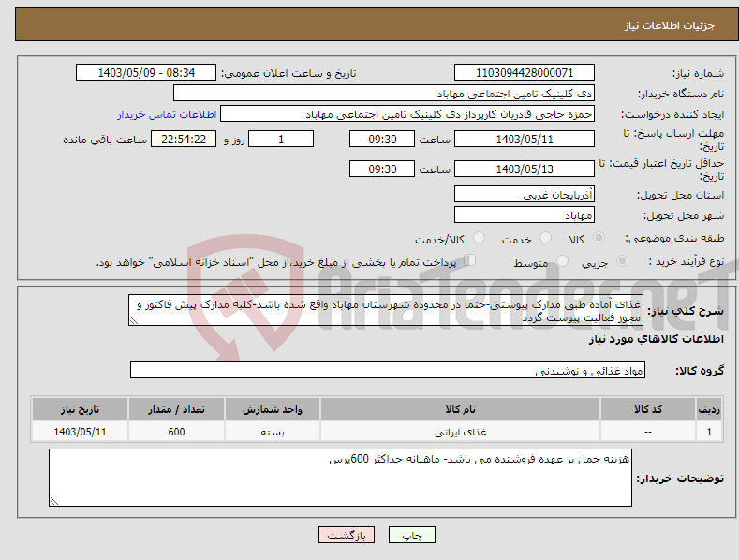Click the نام کالا column header
The height and width of the screenshot is (560, 739).
click(460, 409)
